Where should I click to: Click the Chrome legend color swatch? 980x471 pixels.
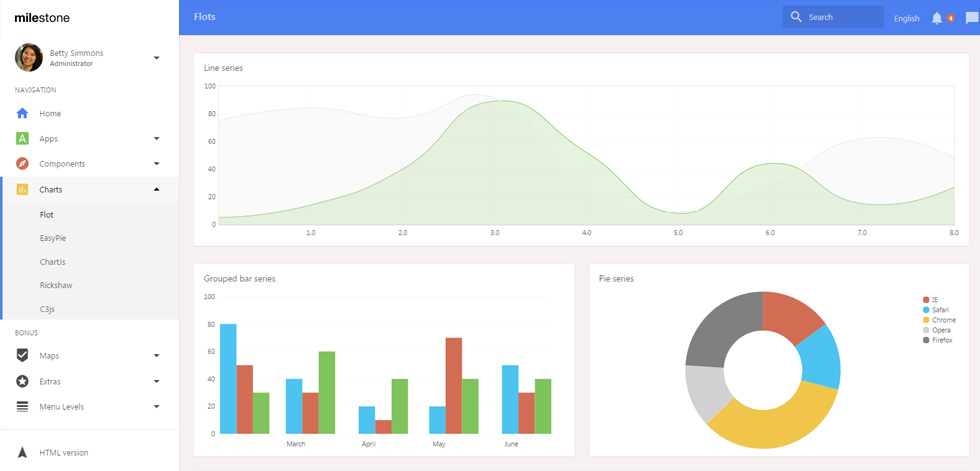pyautogui.click(x=926, y=320)
